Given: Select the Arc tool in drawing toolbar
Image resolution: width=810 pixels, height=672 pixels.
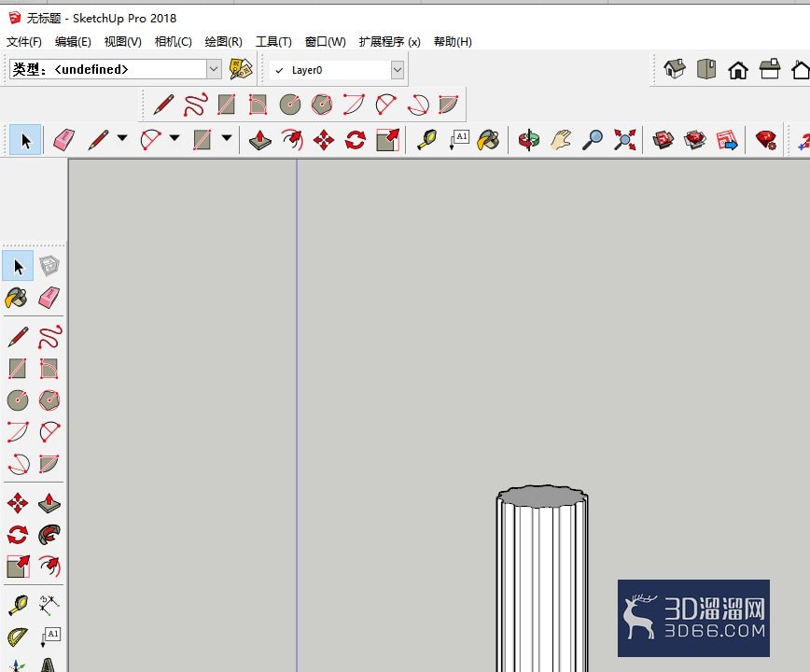Looking at the screenshot, I should coord(354,105).
